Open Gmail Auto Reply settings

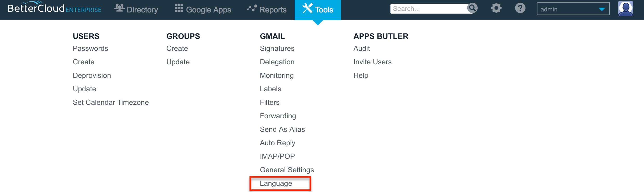point(278,143)
